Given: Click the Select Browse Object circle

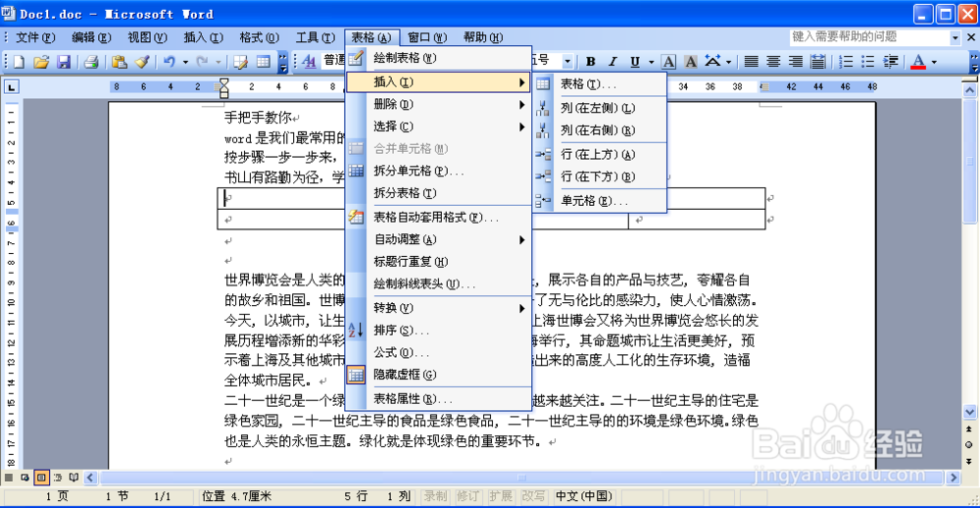Looking at the screenshot, I should 969,444.
